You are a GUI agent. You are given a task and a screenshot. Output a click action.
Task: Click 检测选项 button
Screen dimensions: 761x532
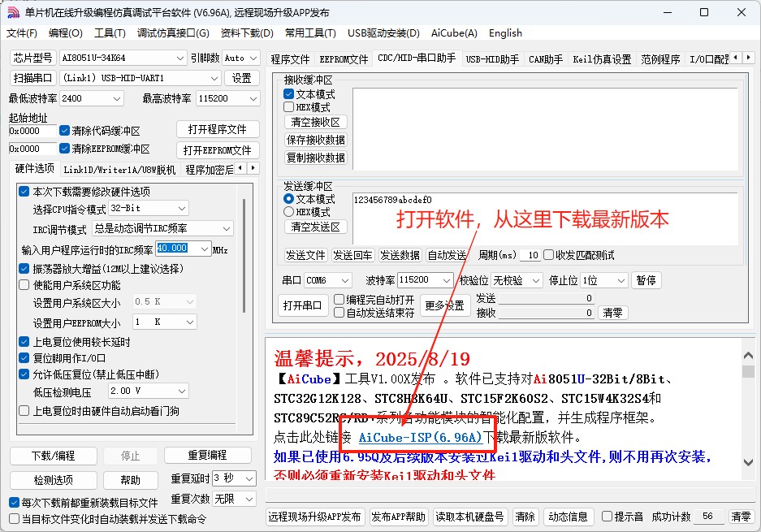(54, 480)
